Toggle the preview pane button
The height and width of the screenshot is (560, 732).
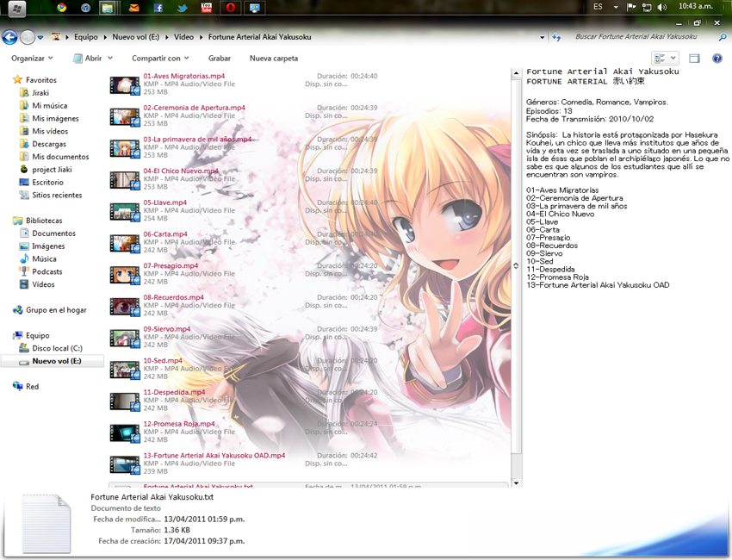694,59
